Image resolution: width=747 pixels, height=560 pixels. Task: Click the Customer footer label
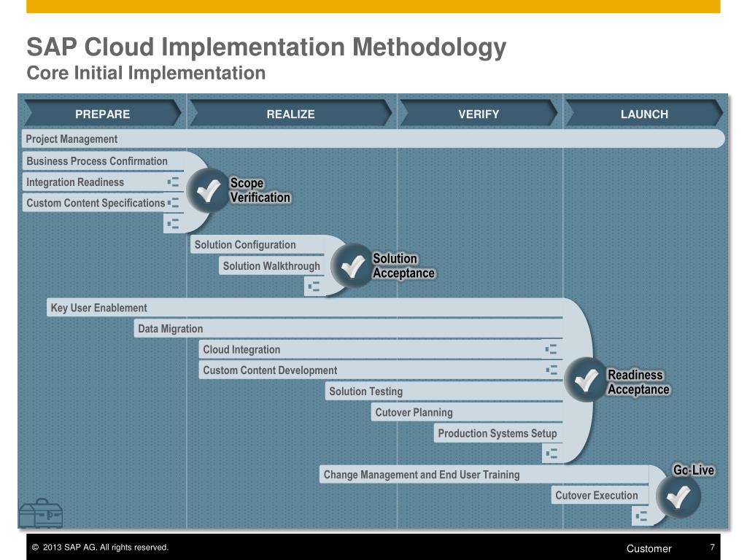point(649,548)
